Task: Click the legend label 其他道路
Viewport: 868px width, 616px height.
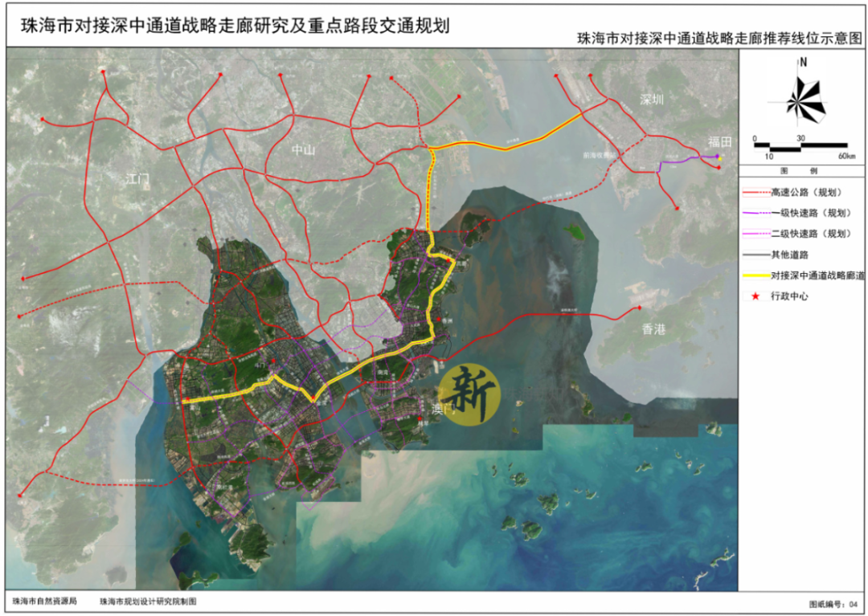Action: [x=790, y=255]
